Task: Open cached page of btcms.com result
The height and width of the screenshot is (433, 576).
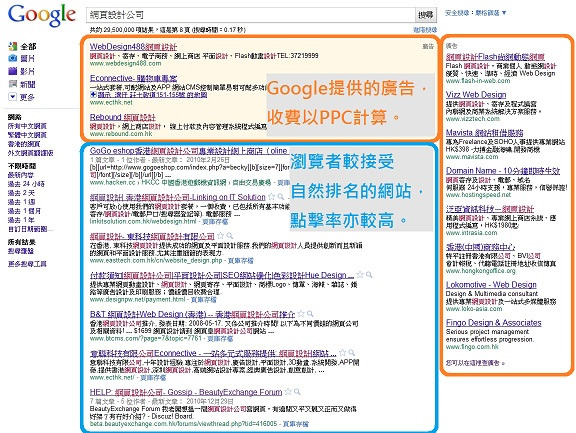Action: click(220, 338)
